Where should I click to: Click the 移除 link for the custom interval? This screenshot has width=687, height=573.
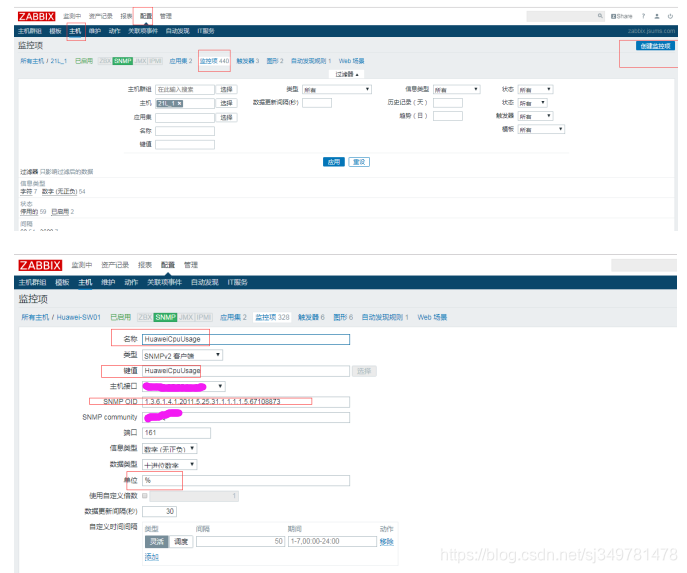click(x=386, y=542)
